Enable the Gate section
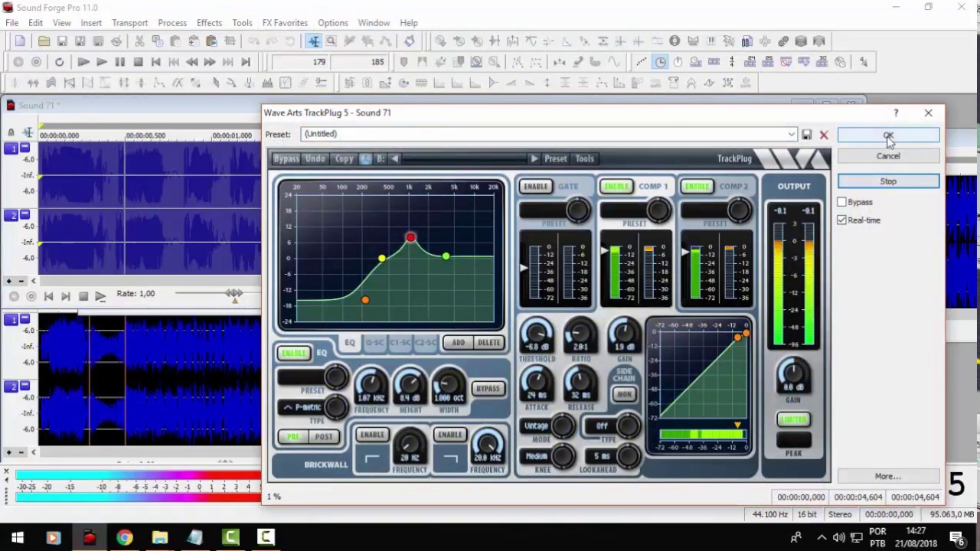The width and height of the screenshot is (980, 551). point(536,186)
